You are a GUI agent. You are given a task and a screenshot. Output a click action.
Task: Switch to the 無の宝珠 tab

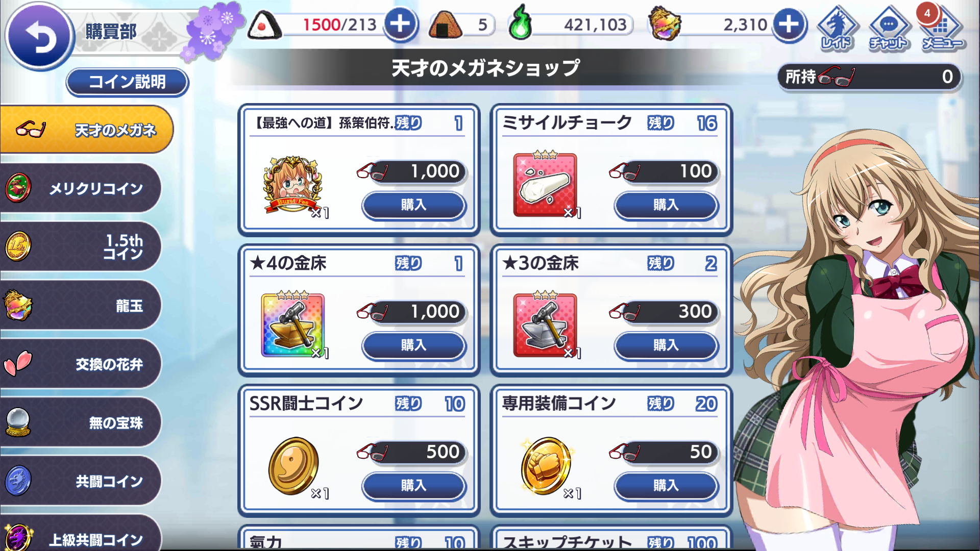tap(81, 422)
